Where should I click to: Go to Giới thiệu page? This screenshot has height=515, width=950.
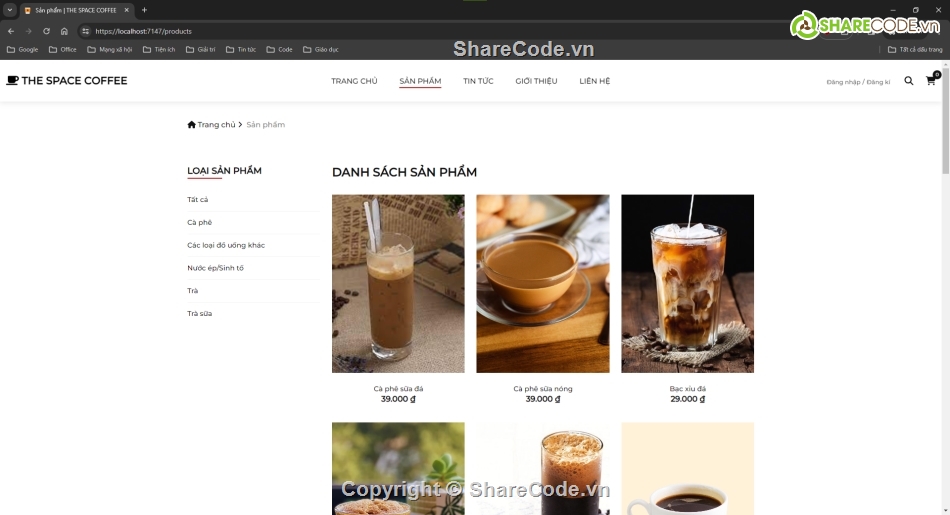[x=536, y=81]
